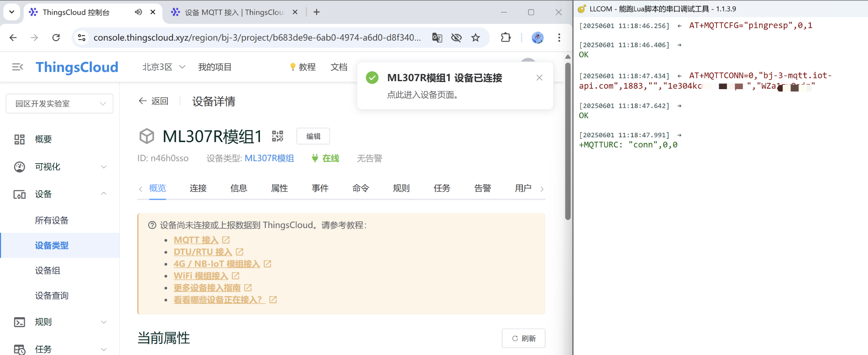Click the 编辑 button
The width and height of the screenshot is (868, 355).
tap(313, 136)
